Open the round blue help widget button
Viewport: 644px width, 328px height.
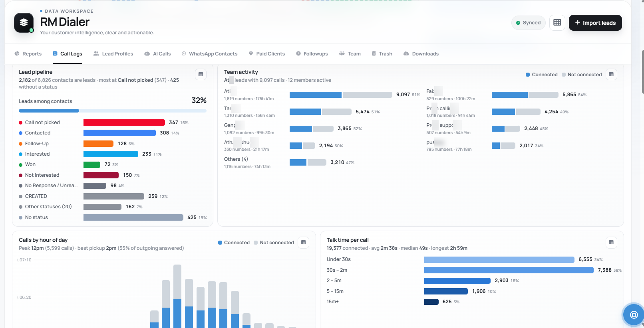click(634, 315)
